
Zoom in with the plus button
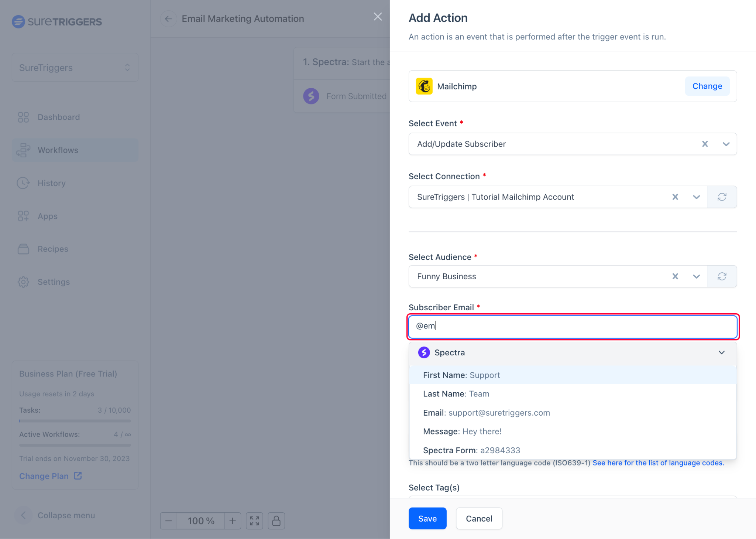point(233,521)
